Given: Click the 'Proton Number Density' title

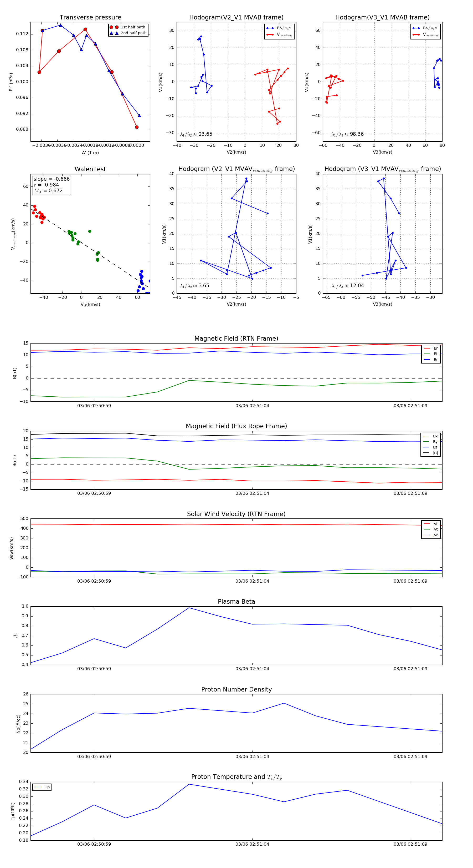Looking at the screenshot, I should click(236, 689).
